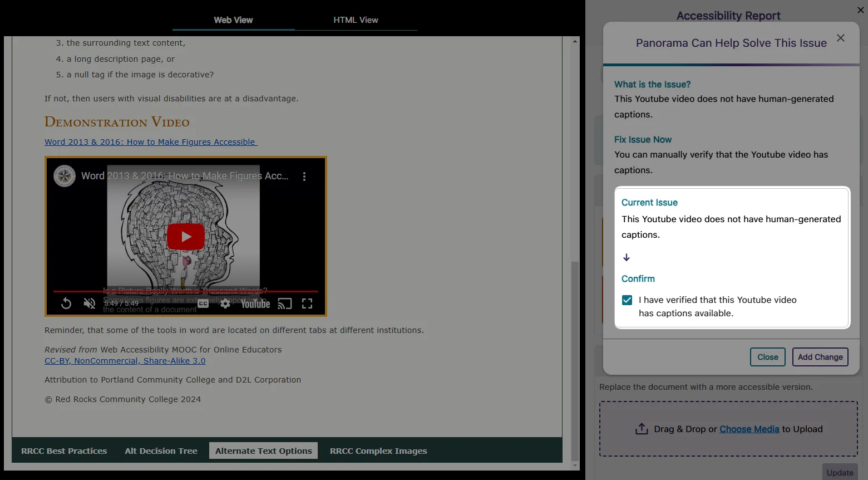Go to RRCC Complex Images page

(x=378, y=451)
